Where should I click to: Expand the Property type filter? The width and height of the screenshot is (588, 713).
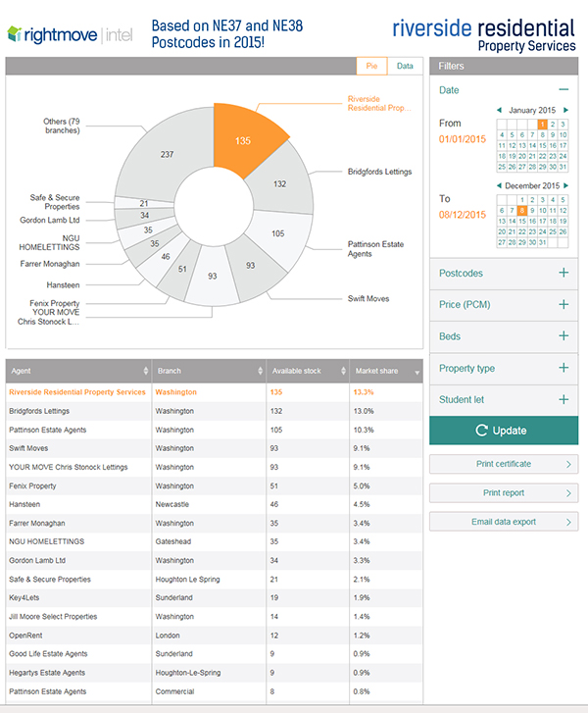point(563,368)
